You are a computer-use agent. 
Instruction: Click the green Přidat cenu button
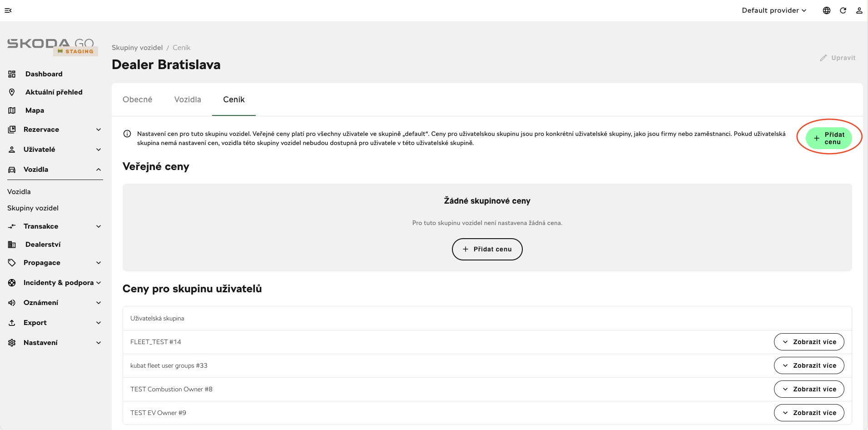point(829,138)
